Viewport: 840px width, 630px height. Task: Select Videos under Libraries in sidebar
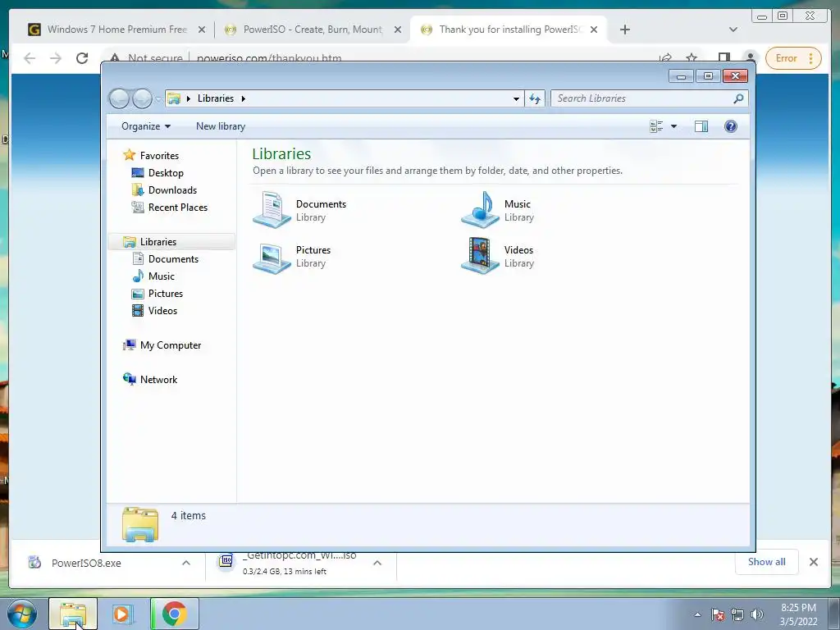162,311
